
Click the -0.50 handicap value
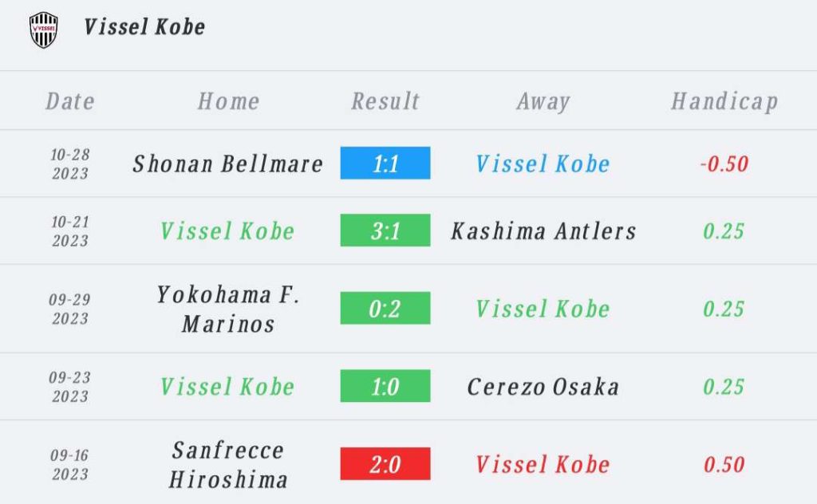pyautogui.click(x=724, y=164)
